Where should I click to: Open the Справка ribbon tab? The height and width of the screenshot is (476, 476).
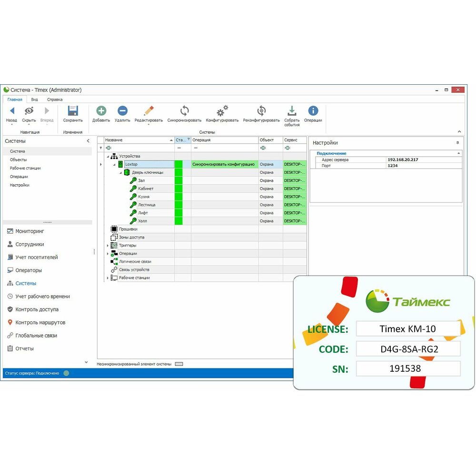tap(55, 99)
